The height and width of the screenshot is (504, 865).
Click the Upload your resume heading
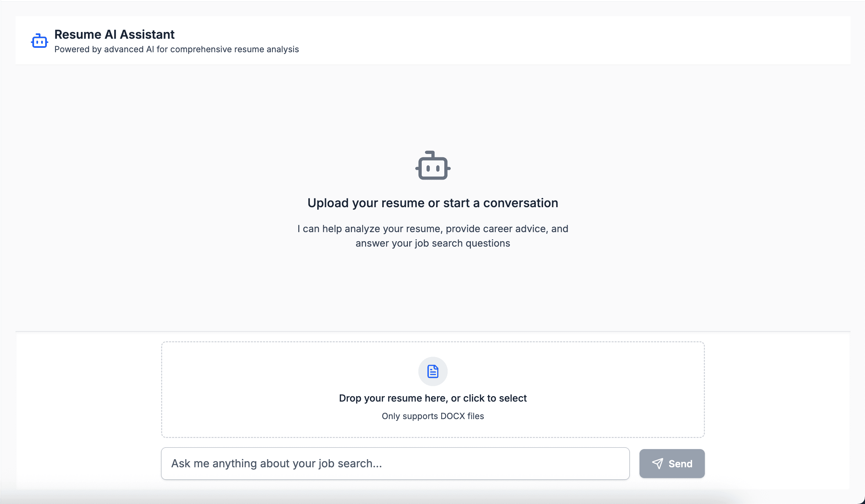pos(433,203)
